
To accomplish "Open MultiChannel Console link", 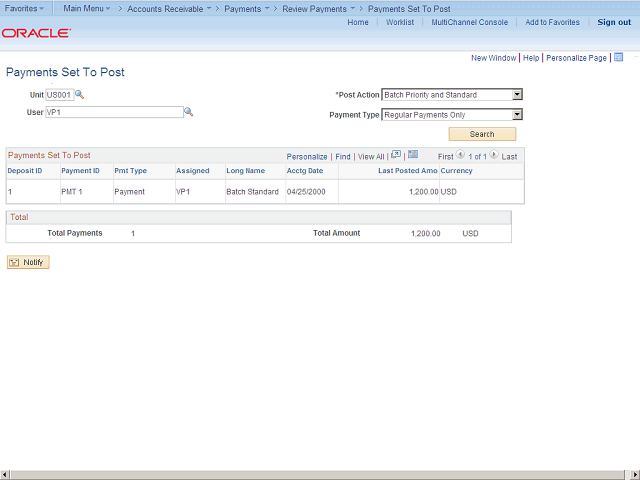I will coord(470,22).
